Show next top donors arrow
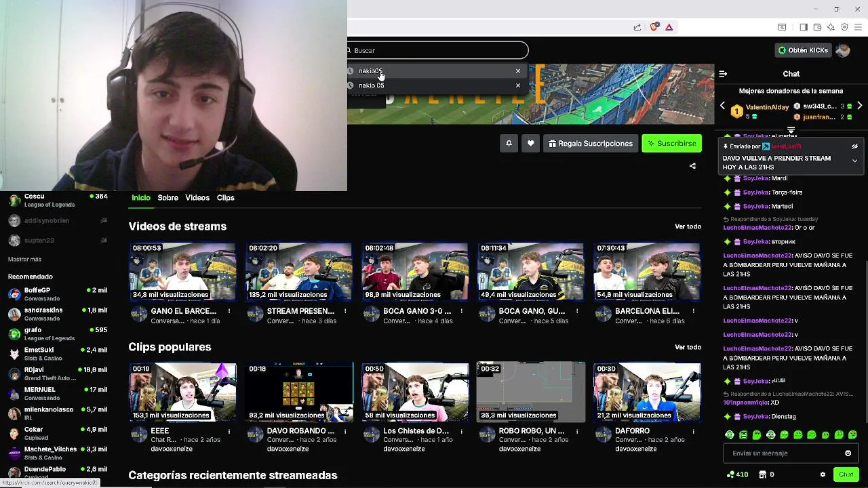 pyautogui.click(x=859, y=106)
